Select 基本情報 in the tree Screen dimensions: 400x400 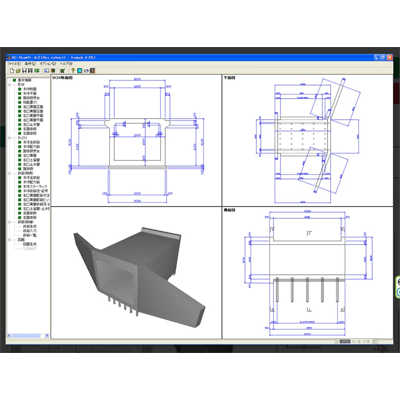(x=24, y=80)
